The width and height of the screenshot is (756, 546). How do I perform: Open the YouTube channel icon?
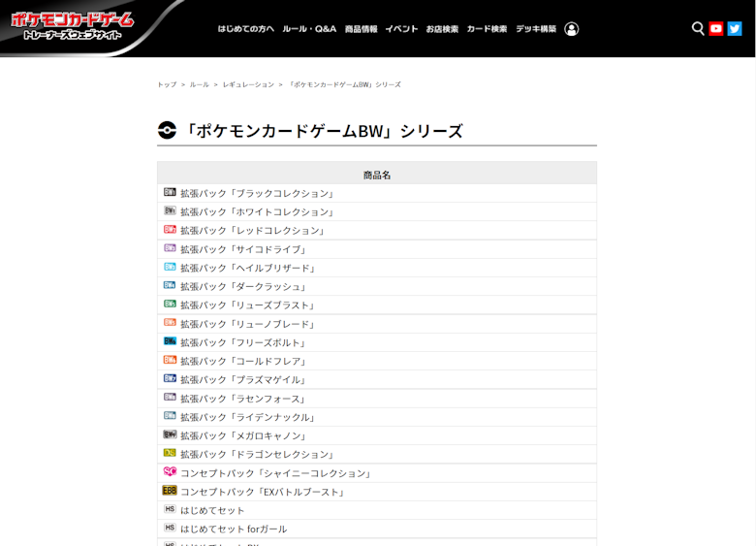716,29
